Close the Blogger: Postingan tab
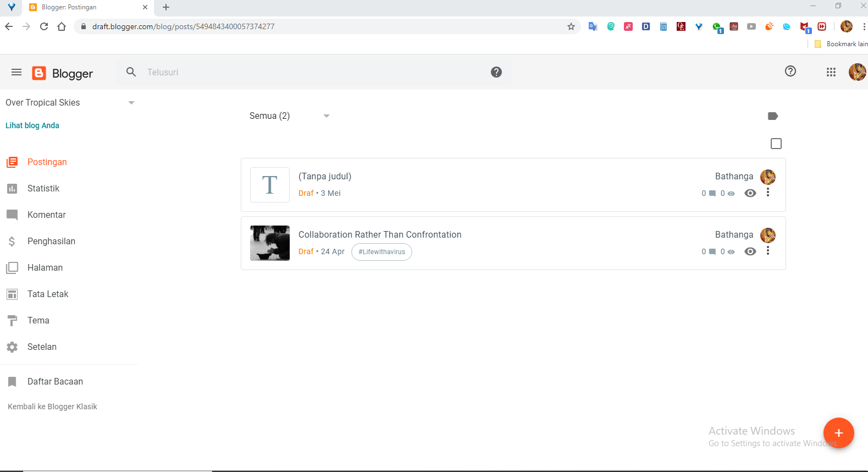868x472 pixels. [145, 7]
